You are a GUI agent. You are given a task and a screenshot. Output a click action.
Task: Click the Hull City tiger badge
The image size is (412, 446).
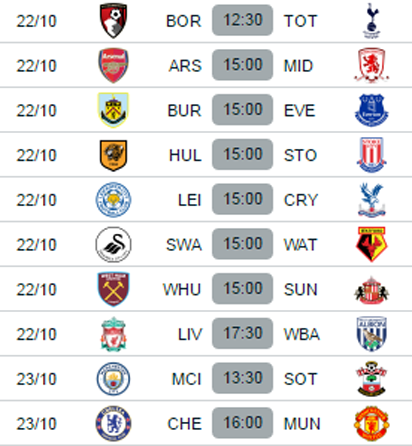tap(113, 155)
